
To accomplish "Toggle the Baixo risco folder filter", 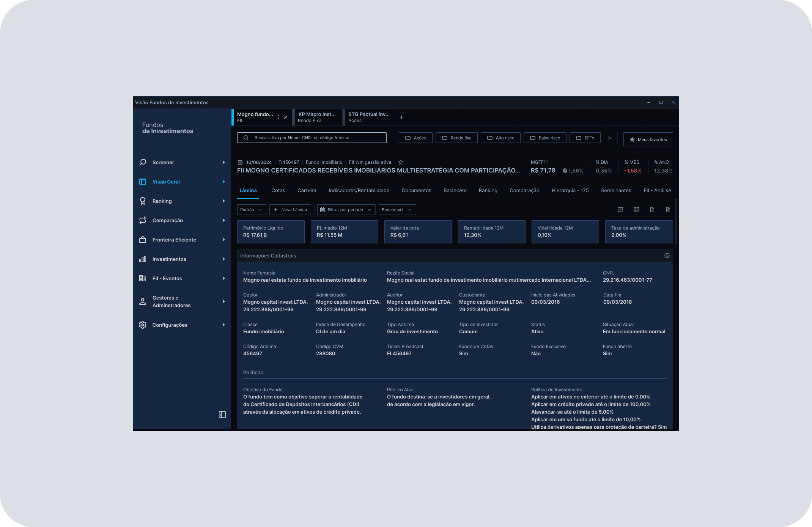I will (545, 138).
